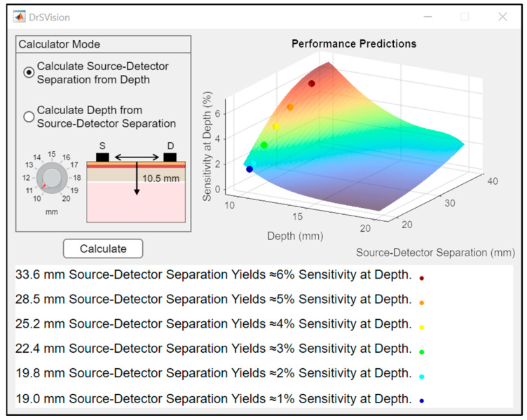Click the MATLAB icon in title bar
The height and width of the screenshot is (420, 527).
tap(19, 17)
